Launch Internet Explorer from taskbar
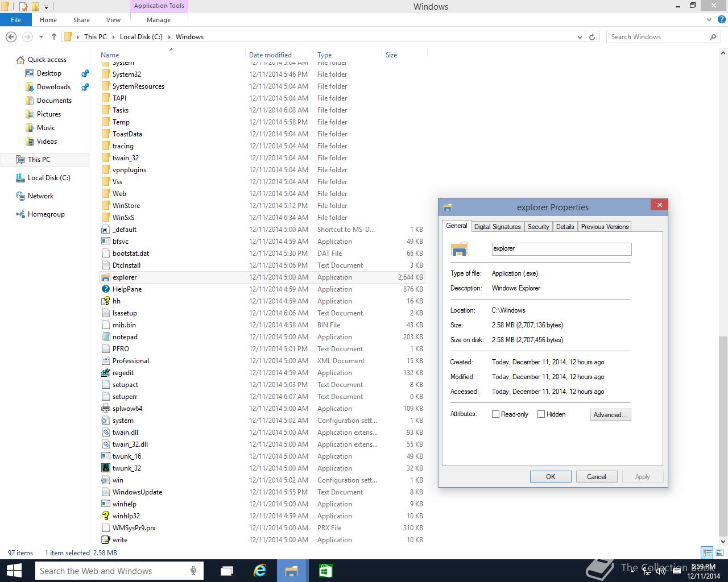Screen dimensions: 728x582 coord(260,571)
